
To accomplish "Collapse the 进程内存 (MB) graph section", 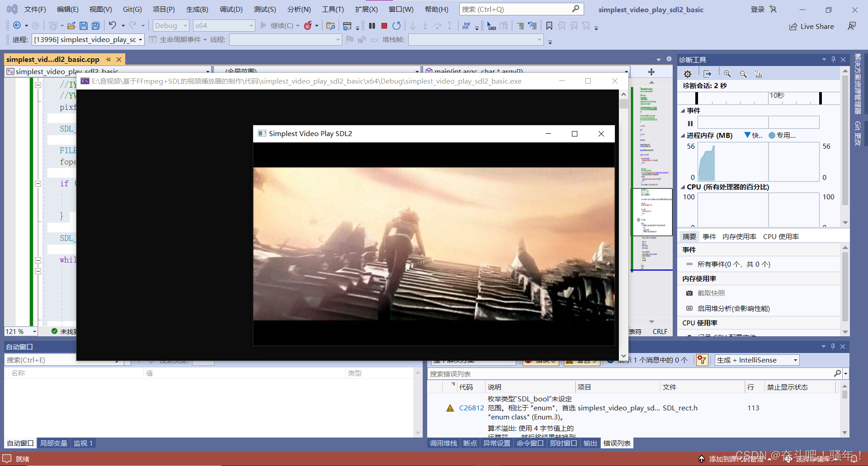I will (683, 136).
